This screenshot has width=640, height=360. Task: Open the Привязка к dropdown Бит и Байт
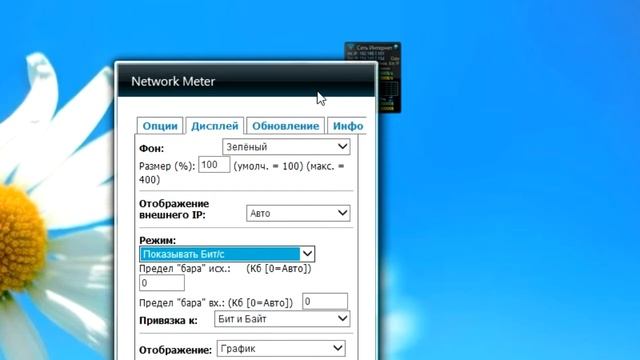(282, 319)
